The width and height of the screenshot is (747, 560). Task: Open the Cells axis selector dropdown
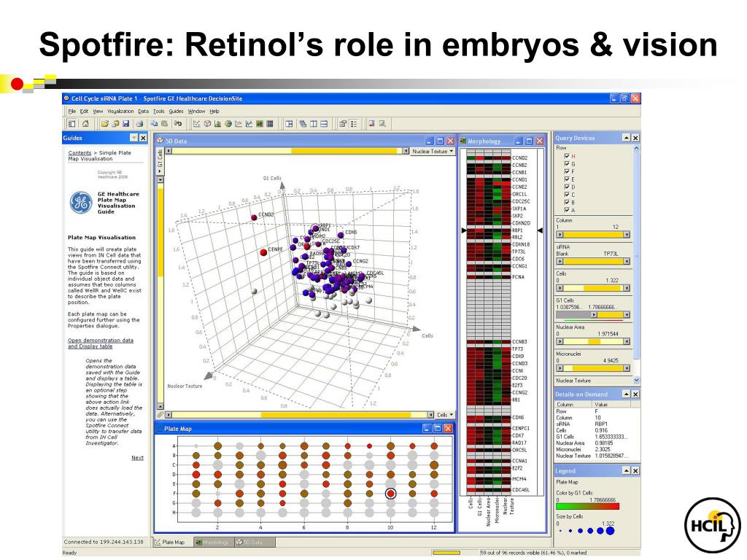point(445,415)
